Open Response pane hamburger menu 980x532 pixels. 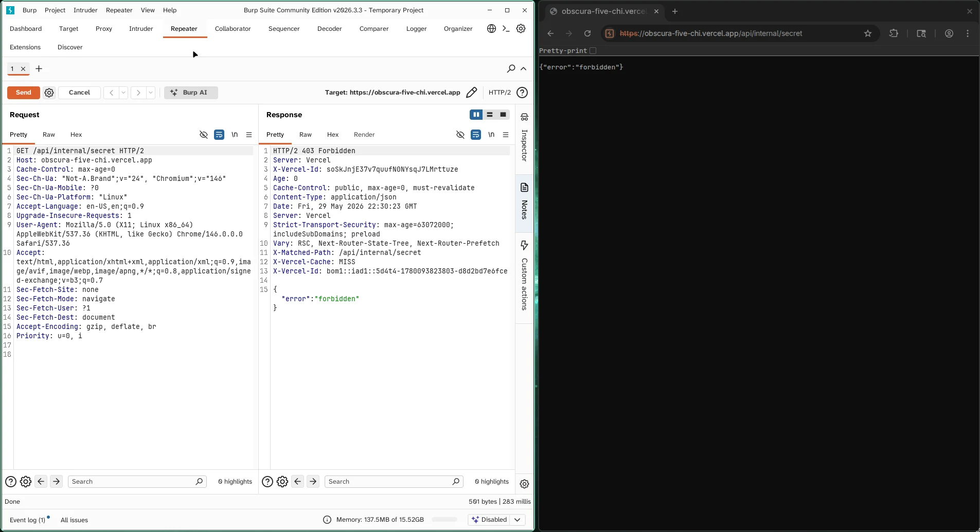(506, 135)
